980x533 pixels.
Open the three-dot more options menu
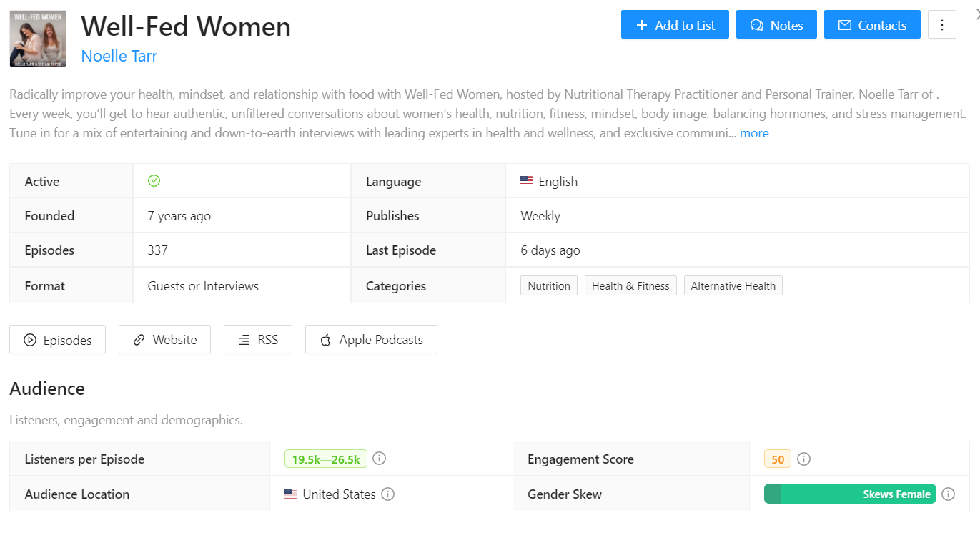coord(942,25)
